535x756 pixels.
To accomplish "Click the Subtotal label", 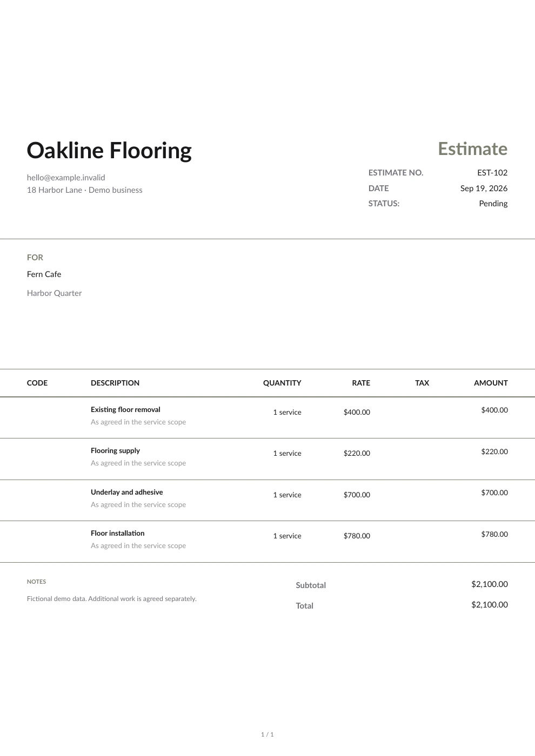I will tap(311, 585).
